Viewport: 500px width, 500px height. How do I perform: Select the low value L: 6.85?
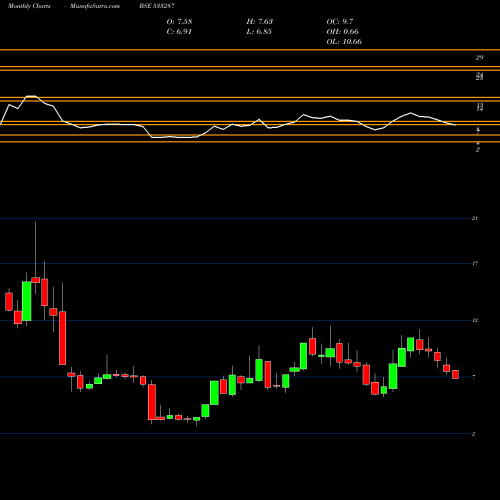(x=259, y=32)
